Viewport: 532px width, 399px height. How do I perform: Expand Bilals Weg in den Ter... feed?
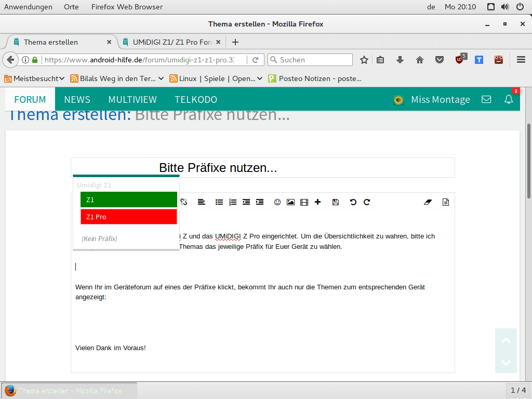pos(117,79)
